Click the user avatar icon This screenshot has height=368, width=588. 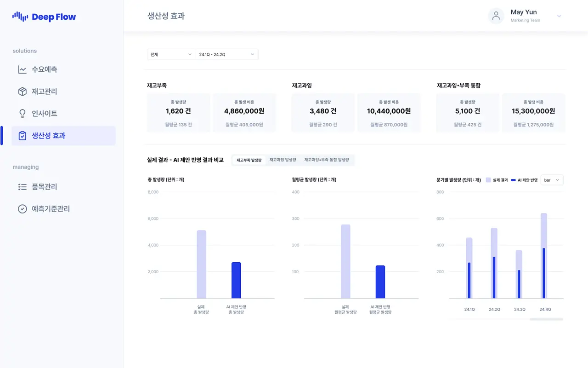click(496, 16)
